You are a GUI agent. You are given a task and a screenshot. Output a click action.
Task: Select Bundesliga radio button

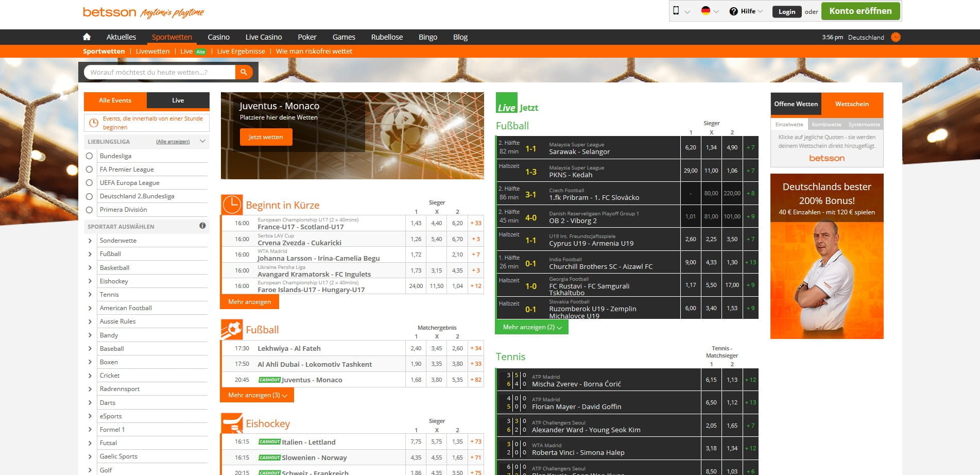(89, 156)
